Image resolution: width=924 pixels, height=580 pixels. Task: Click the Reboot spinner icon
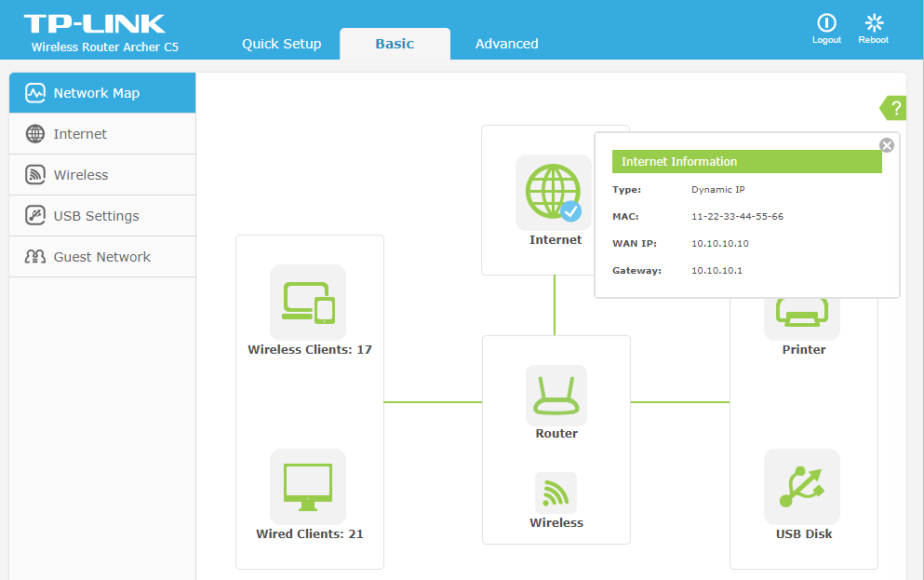(874, 23)
